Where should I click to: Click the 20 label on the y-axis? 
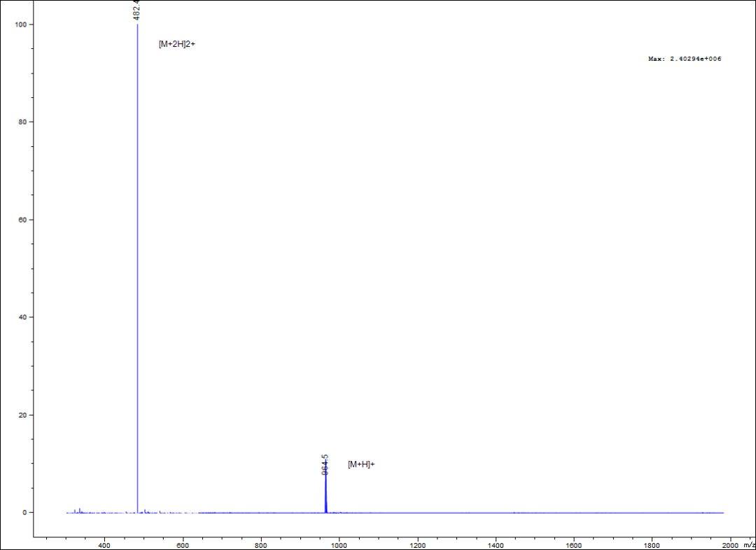[22, 415]
